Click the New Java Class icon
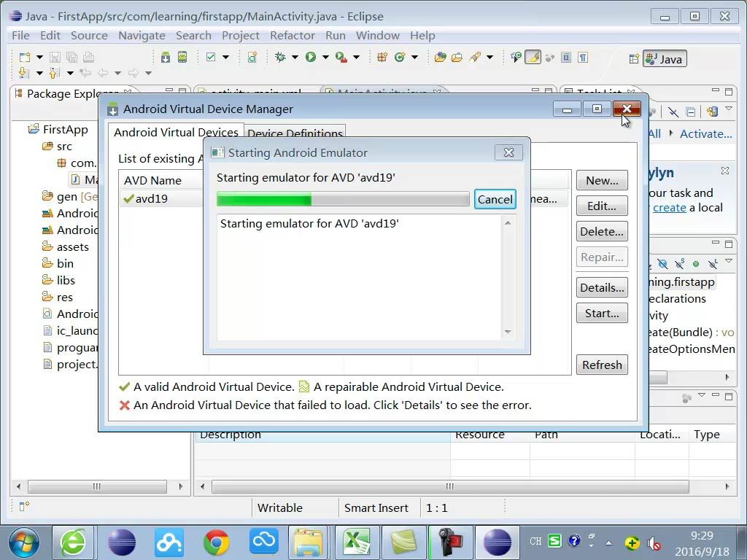The image size is (747, 560). pos(399,57)
